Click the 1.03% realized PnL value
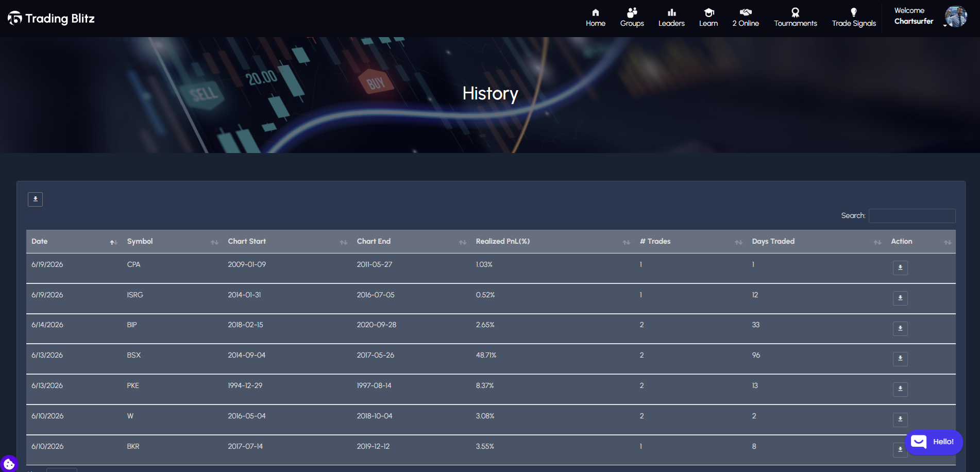This screenshot has width=980, height=472. click(484, 264)
